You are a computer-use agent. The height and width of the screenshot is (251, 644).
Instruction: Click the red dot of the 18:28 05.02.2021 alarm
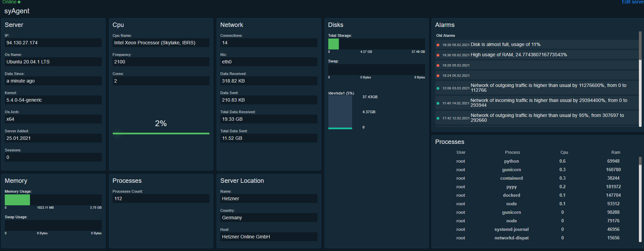coord(438,65)
